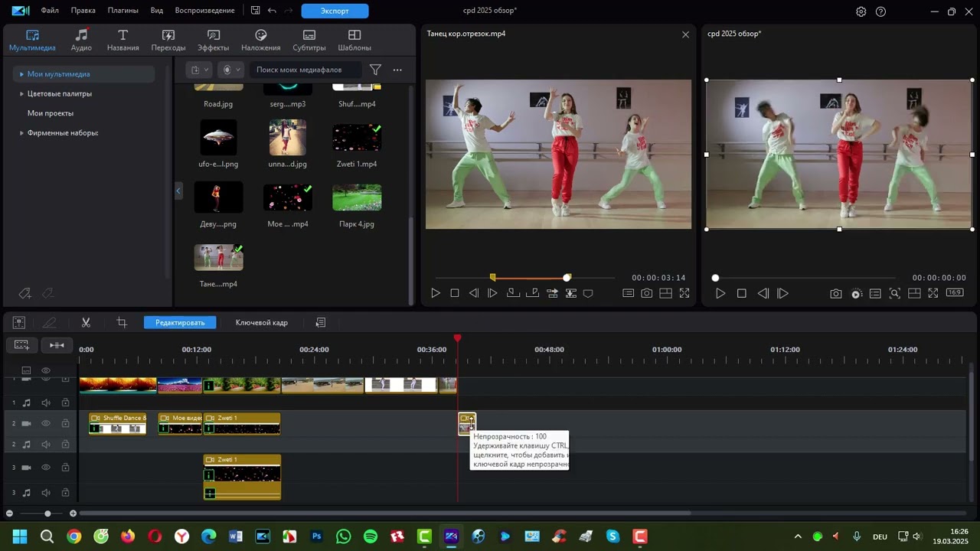
Task: Take a snapshot in the project preview window
Action: point(836,294)
